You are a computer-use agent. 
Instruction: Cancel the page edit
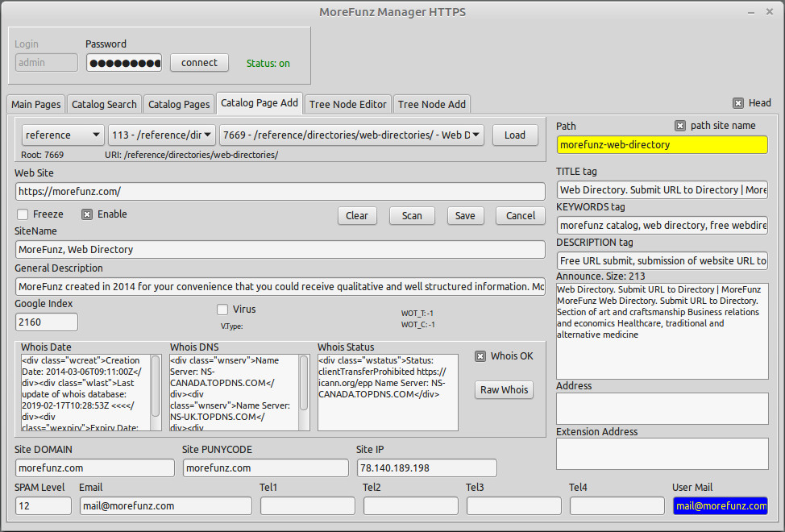[x=521, y=216]
